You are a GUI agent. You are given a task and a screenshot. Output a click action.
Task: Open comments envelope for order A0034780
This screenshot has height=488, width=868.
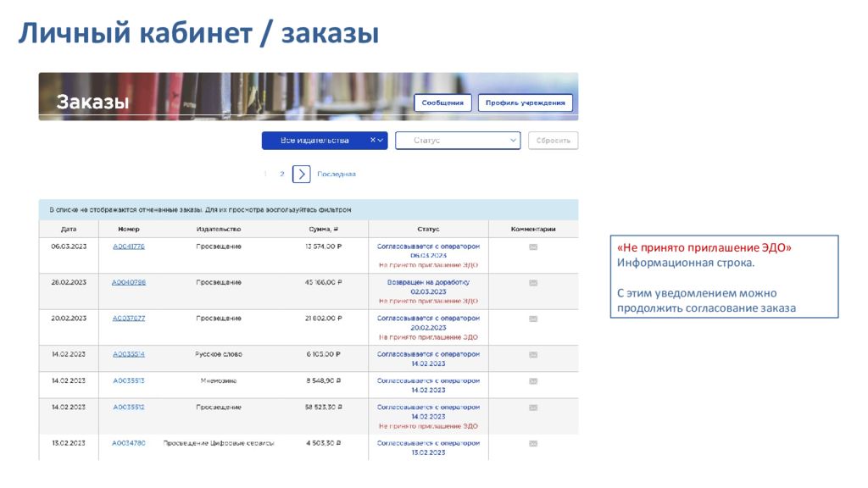click(x=533, y=444)
